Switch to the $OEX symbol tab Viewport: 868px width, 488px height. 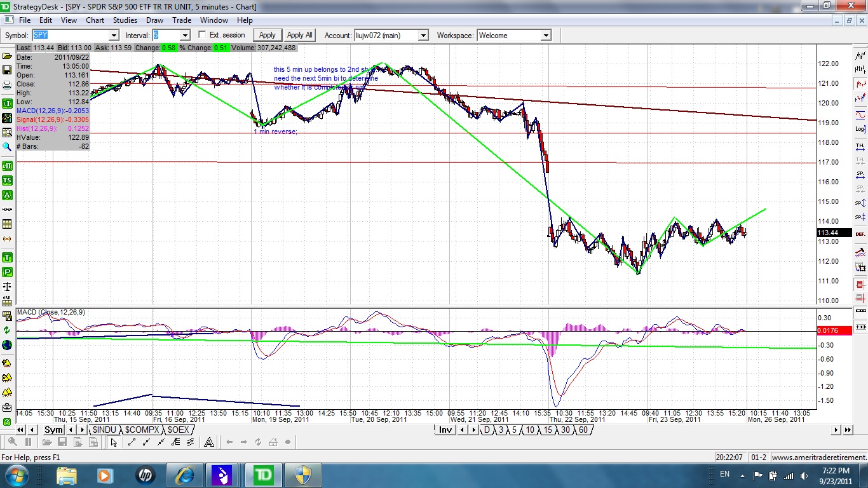(178, 430)
